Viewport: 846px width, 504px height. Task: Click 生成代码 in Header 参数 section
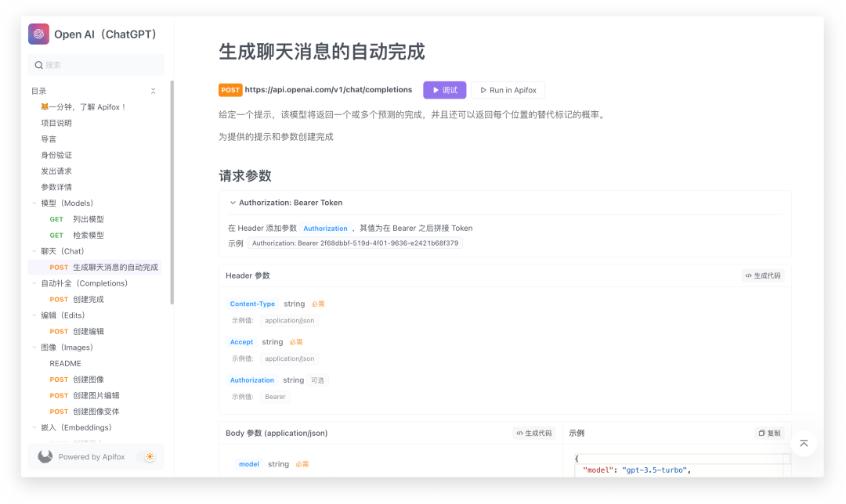(x=762, y=275)
